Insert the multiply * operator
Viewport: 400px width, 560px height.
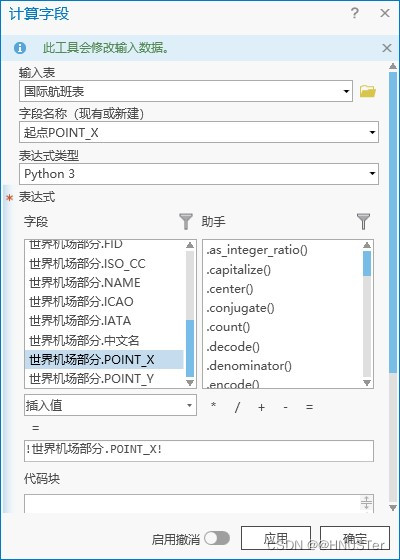tap(213, 406)
